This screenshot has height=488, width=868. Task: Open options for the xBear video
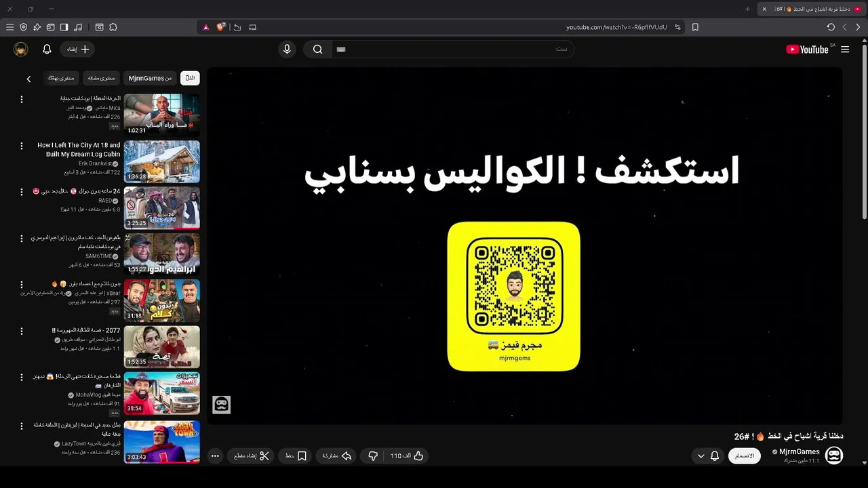(21, 285)
